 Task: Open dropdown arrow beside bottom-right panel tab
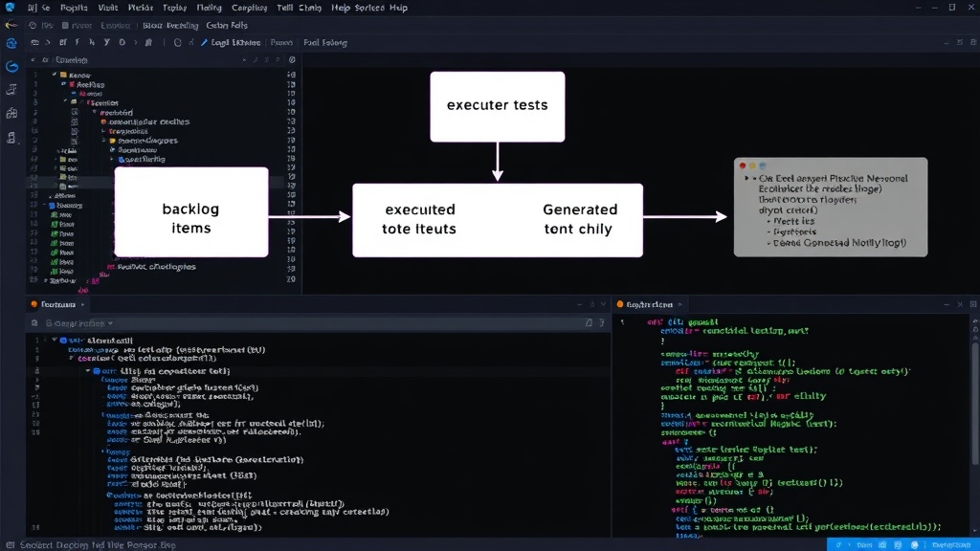[x=680, y=305]
